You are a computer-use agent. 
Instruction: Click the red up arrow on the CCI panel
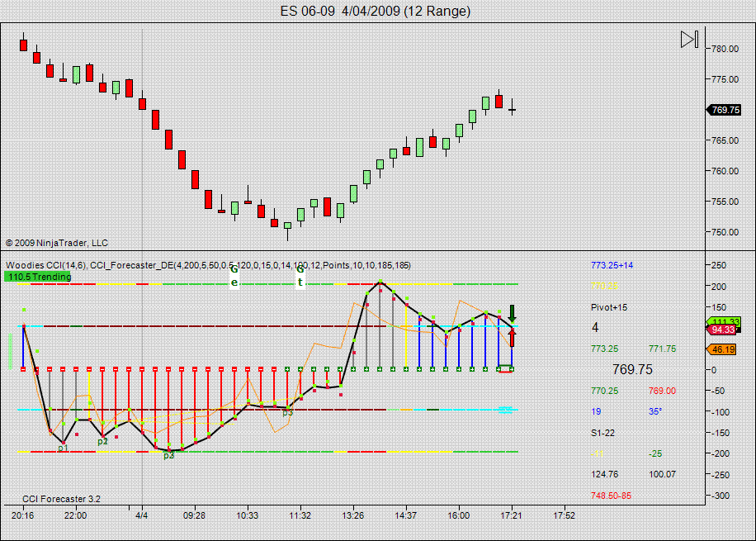(x=512, y=339)
